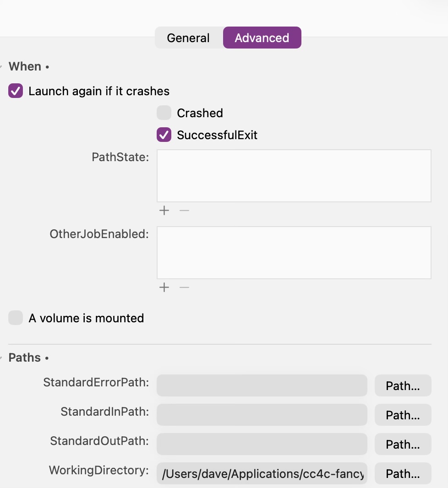Enable the Crashed checkbox
This screenshot has height=488, width=448.
[x=164, y=113]
